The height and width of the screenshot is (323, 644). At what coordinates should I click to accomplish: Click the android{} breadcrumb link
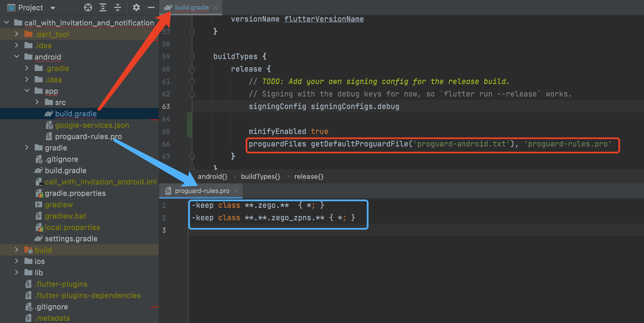[212, 176]
